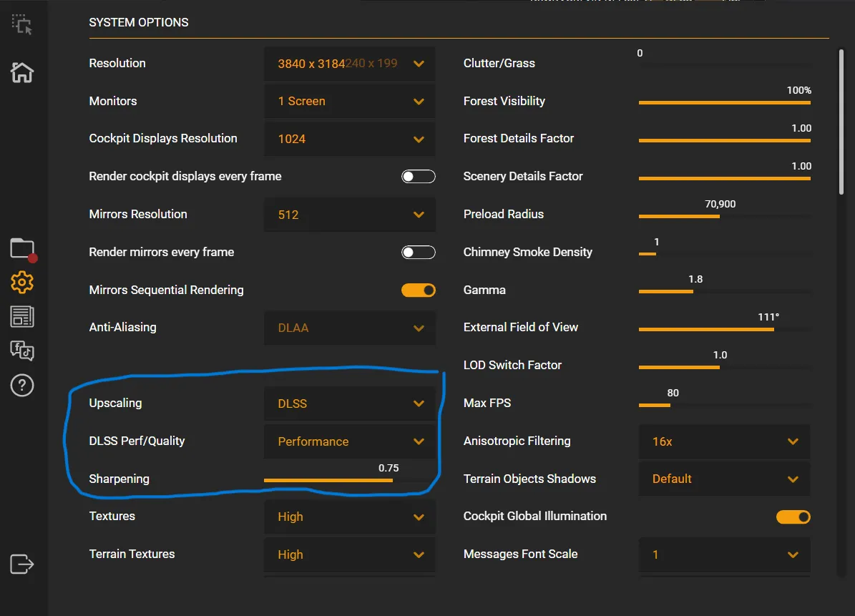Open the Home icon in sidebar

pos(21,72)
